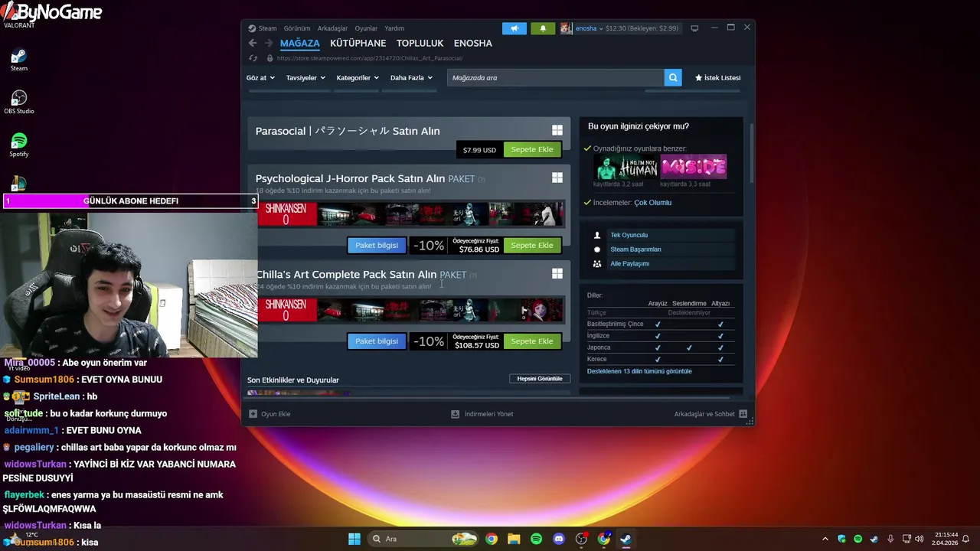Click the magnifier search button in the store
980x551 pixels.
pyautogui.click(x=672, y=77)
